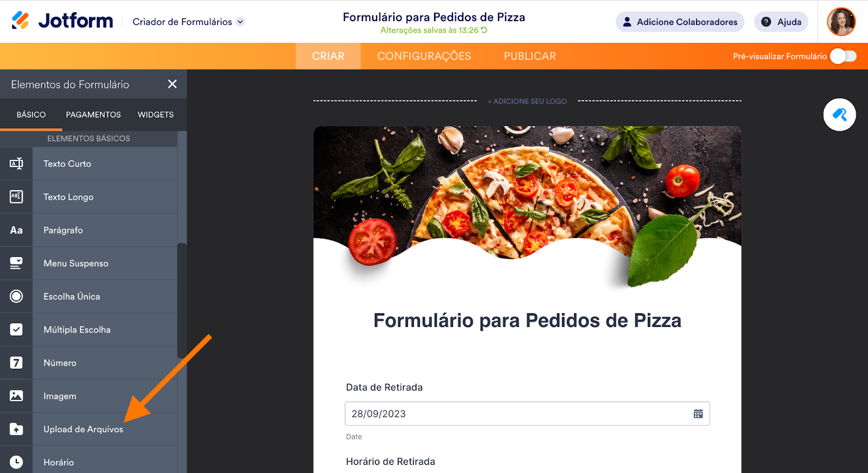This screenshot has height=473, width=868.
Task: Click Adicione Colaboradores button
Action: point(680,22)
